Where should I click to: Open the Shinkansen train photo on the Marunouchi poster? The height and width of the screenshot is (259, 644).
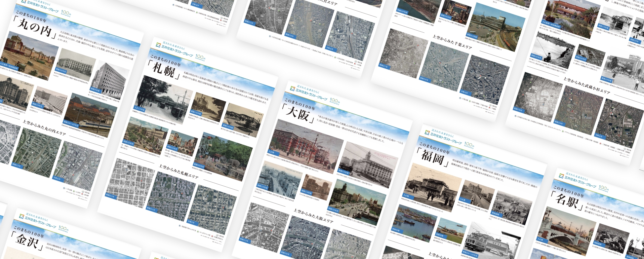coord(89,116)
